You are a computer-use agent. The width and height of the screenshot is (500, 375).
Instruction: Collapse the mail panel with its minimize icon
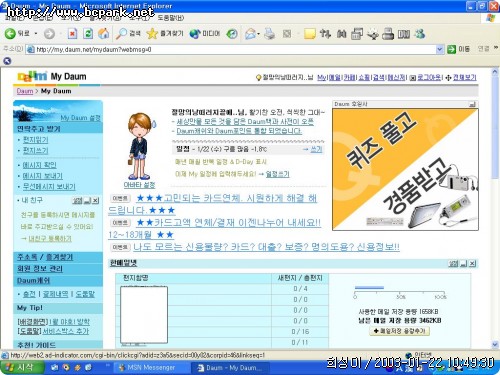coord(463,264)
